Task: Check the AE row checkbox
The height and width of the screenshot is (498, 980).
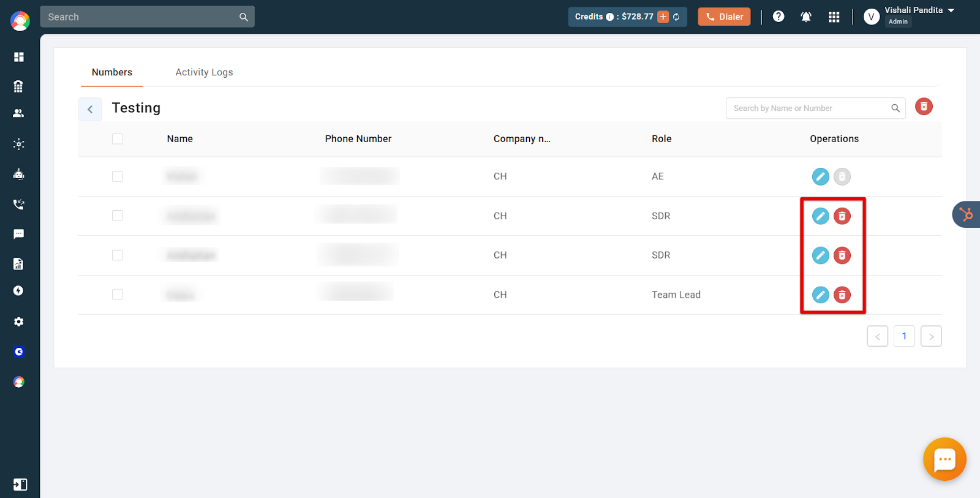Action: (x=118, y=176)
